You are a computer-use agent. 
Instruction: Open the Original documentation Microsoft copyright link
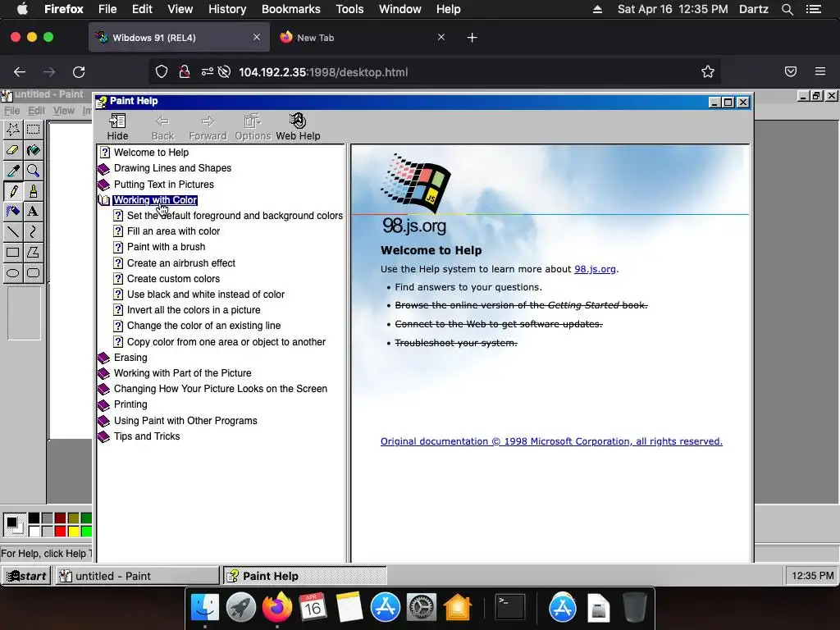click(551, 441)
